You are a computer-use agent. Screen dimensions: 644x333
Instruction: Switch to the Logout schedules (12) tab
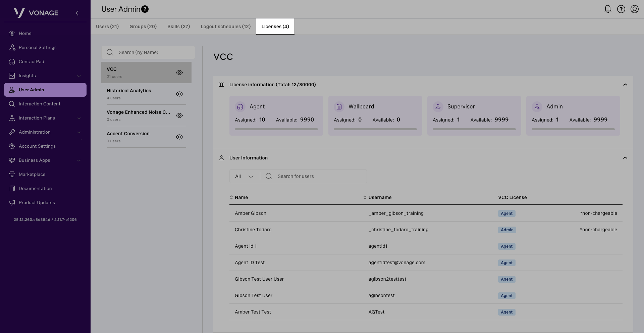point(225,27)
